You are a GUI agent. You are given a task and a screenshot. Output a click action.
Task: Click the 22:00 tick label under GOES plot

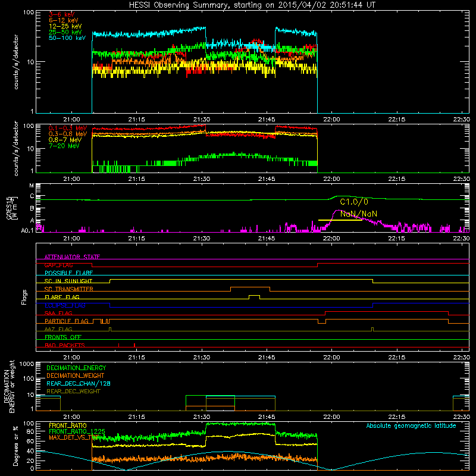(331, 239)
